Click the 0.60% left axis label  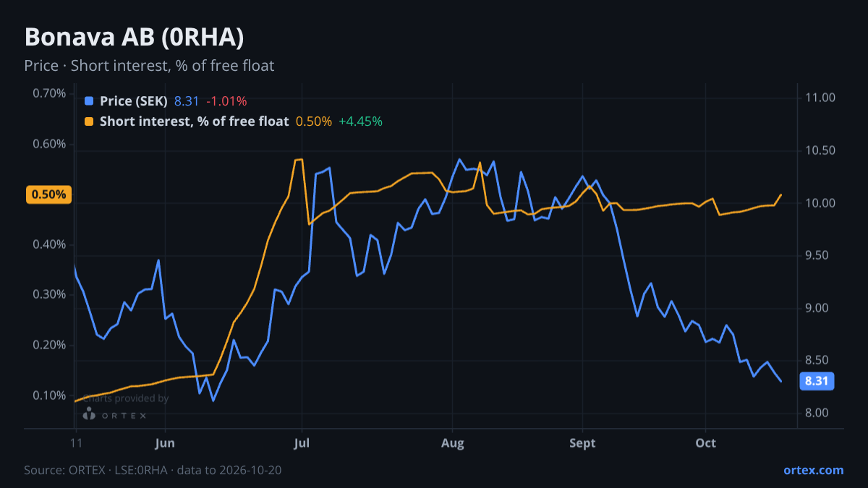pos(50,144)
